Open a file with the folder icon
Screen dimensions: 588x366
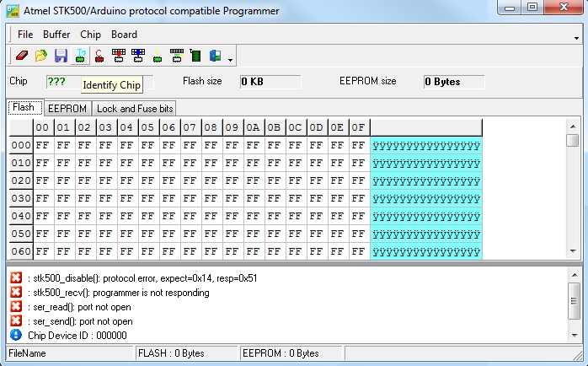[40, 56]
